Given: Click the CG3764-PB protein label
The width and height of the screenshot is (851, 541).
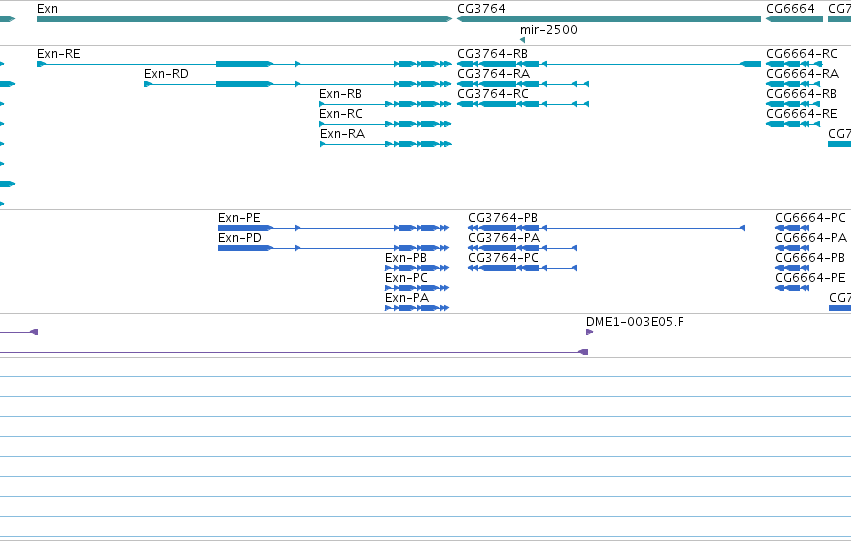Looking at the screenshot, I should pos(503,218).
